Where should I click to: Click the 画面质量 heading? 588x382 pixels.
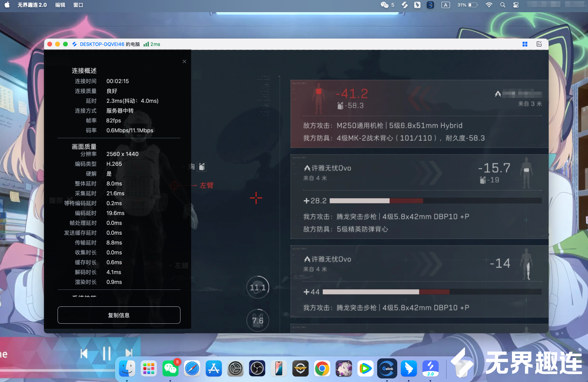84,146
